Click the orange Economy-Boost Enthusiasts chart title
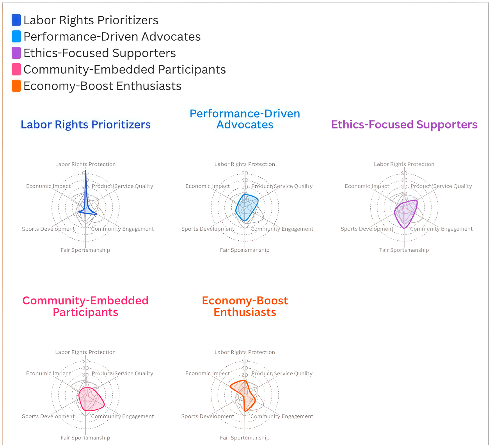Screen dimensions: 490x448 (x=245, y=306)
